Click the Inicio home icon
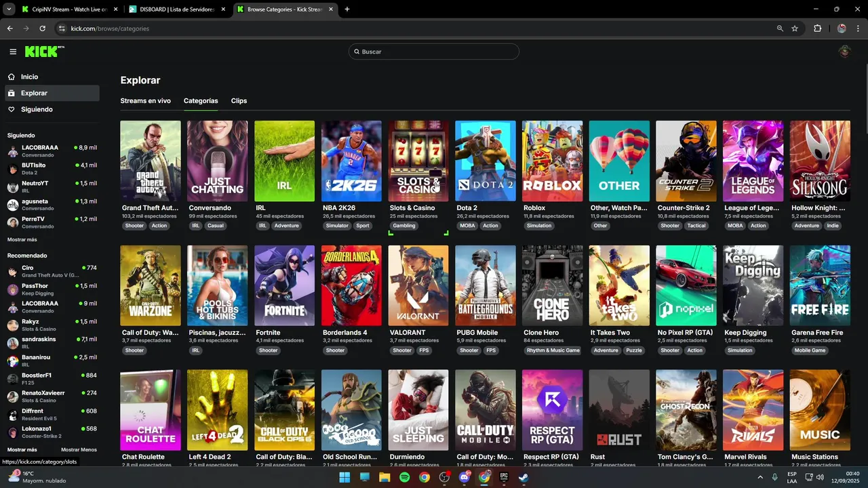Viewport: 868px width, 488px height. click(x=12, y=77)
